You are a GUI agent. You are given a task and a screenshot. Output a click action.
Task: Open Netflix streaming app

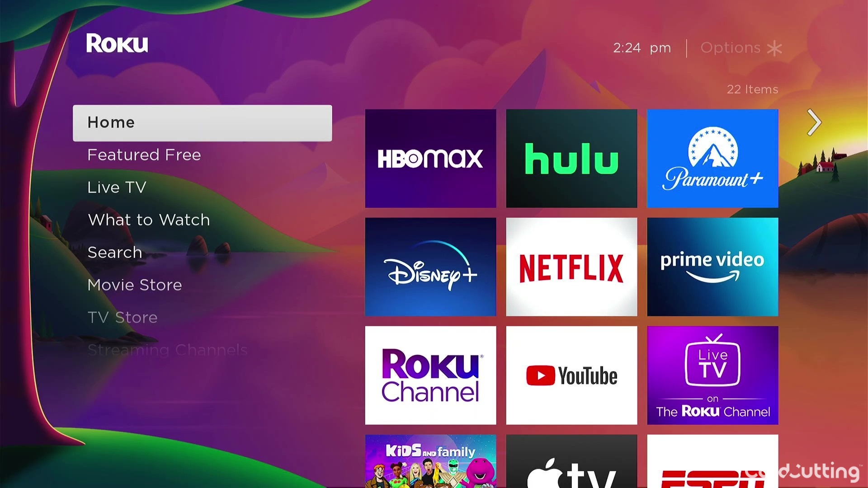[x=571, y=266]
